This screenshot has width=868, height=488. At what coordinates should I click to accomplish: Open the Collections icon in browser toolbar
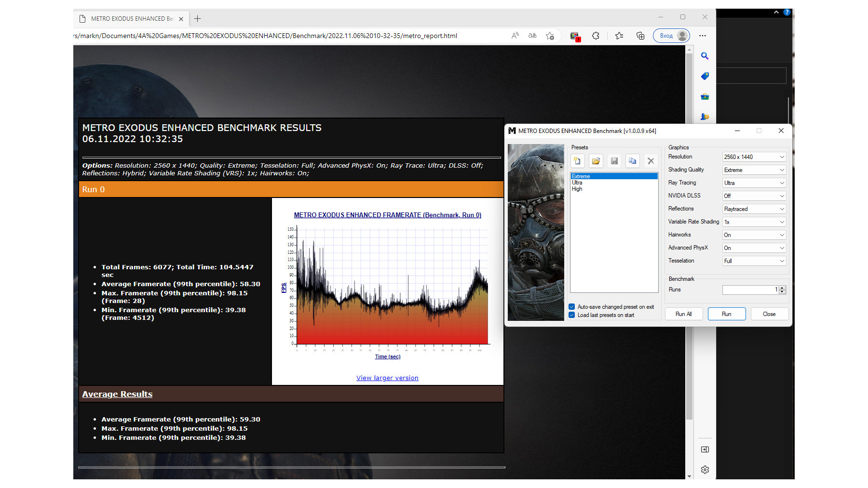point(640,36)
